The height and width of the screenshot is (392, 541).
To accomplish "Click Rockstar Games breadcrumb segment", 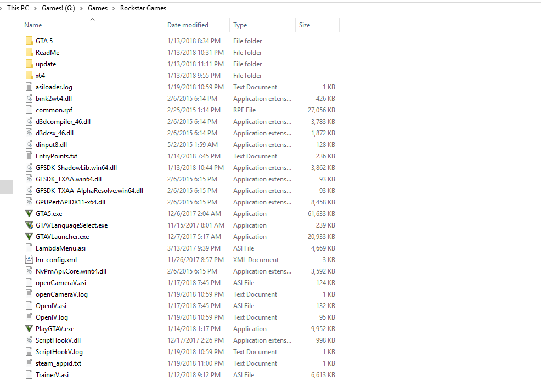I will coord(143,8).
